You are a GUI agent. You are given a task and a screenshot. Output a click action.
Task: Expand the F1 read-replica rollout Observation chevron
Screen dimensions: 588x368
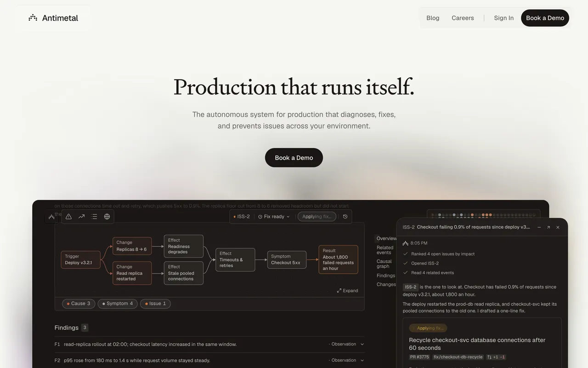click(x=362, y=344)
